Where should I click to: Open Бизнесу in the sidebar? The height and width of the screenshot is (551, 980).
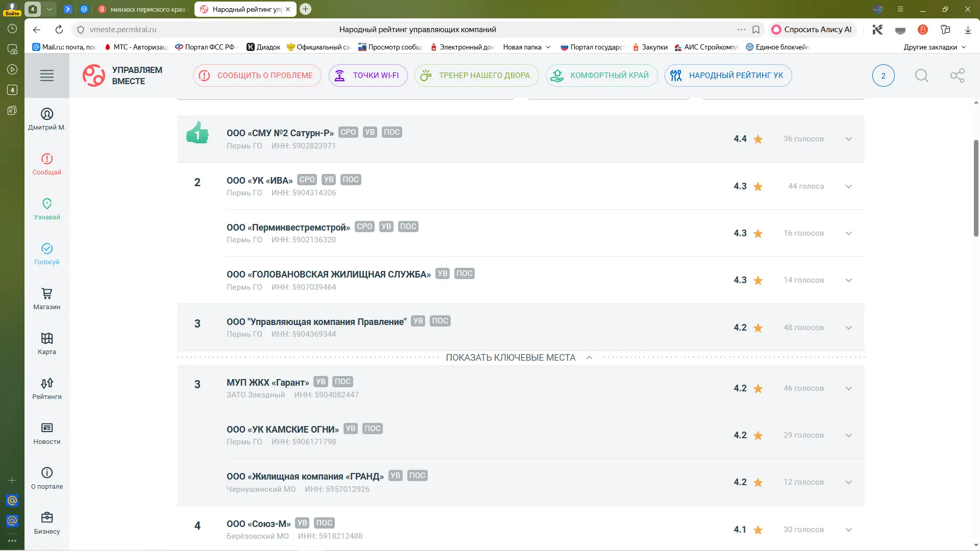tap(47, 523)
